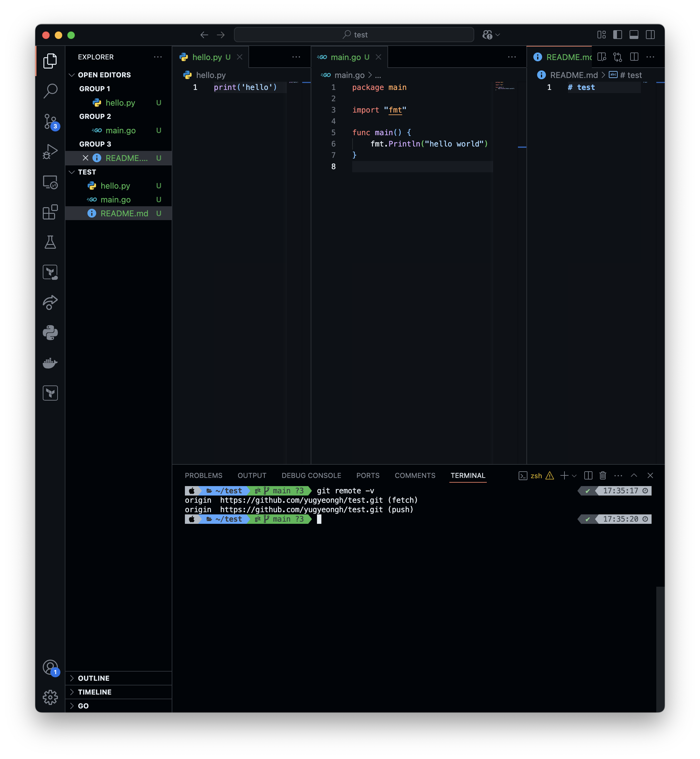
Task: Switch to the PROBLEMS panel tab
Action: click(x=203, y=475)
